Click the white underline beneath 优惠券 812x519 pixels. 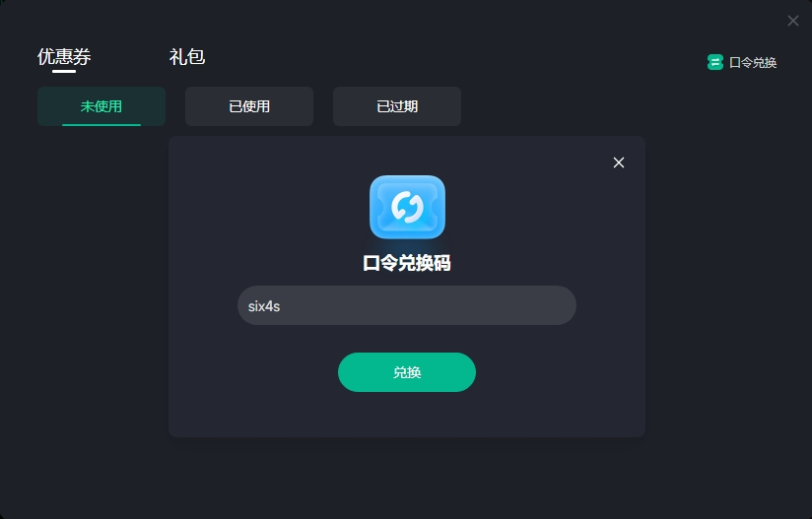tap(64, 72)
